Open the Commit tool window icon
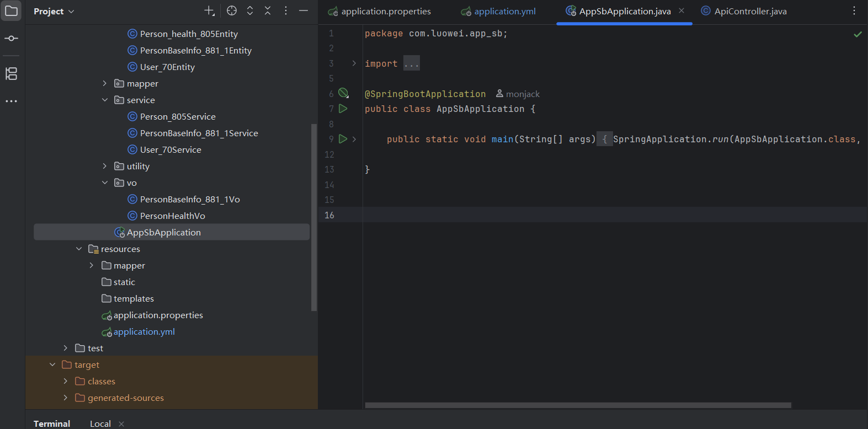The image size is (868, 429). point(11,39)
